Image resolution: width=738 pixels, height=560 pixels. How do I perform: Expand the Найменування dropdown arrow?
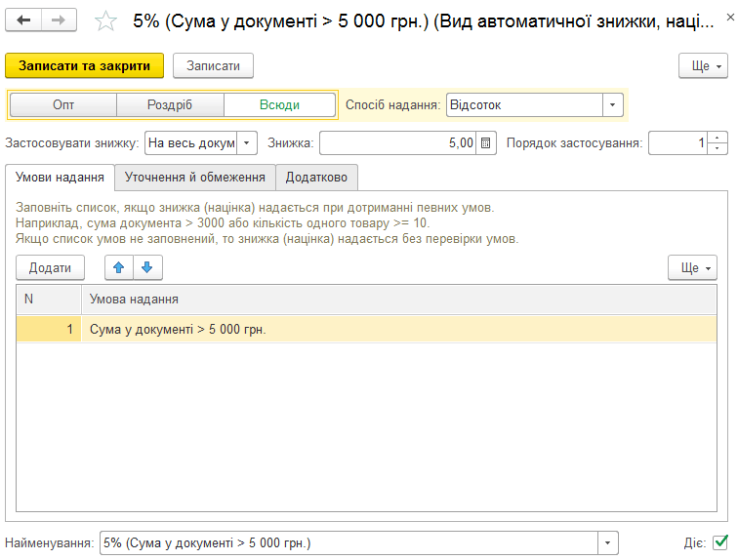607,543
